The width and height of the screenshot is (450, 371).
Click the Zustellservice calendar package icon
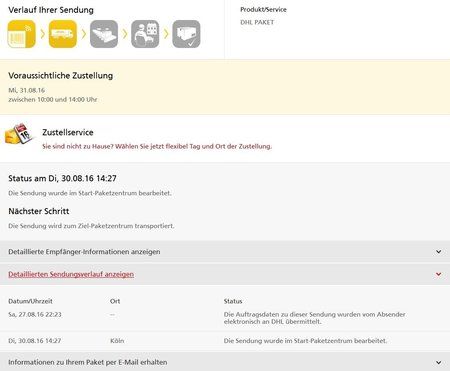[x=19, y=134]
